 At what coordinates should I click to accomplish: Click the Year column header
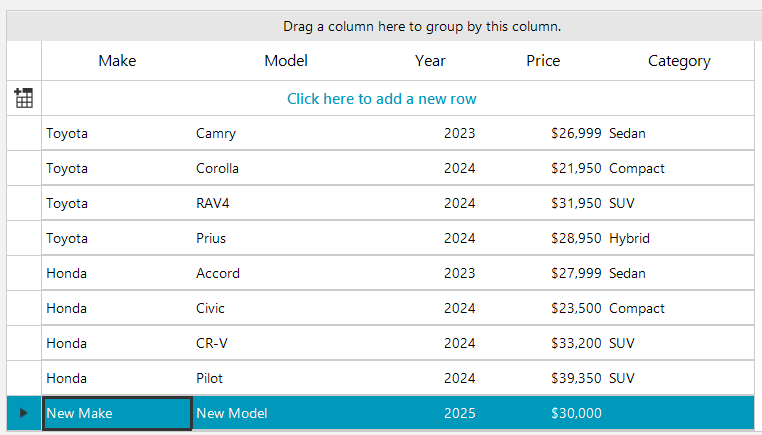tap(430, 61)
